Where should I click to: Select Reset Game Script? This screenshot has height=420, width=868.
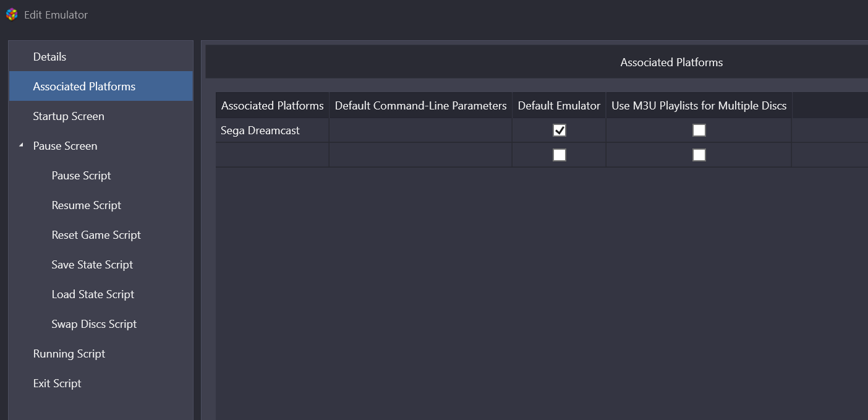pos(96,235)
